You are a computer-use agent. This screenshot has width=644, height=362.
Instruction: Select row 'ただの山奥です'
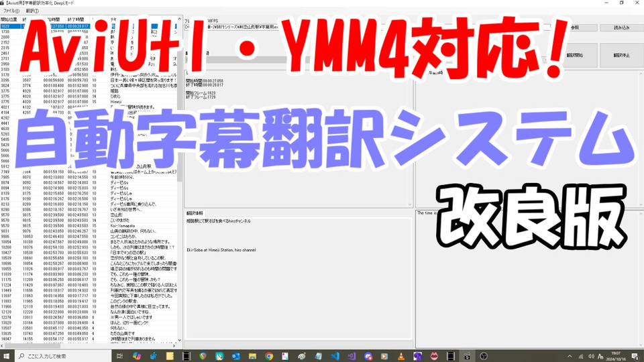click(x=89, y=334)
